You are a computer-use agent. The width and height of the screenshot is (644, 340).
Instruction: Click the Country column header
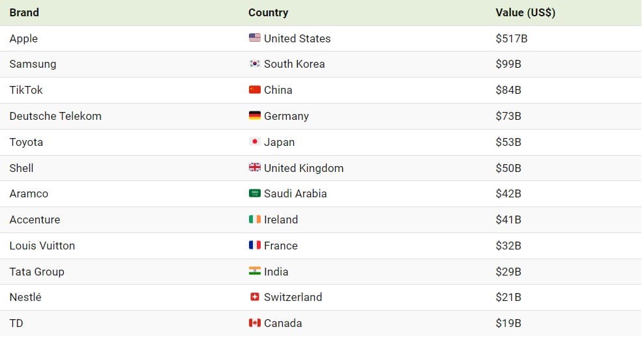pyautogui.click(x=268, y=12)
